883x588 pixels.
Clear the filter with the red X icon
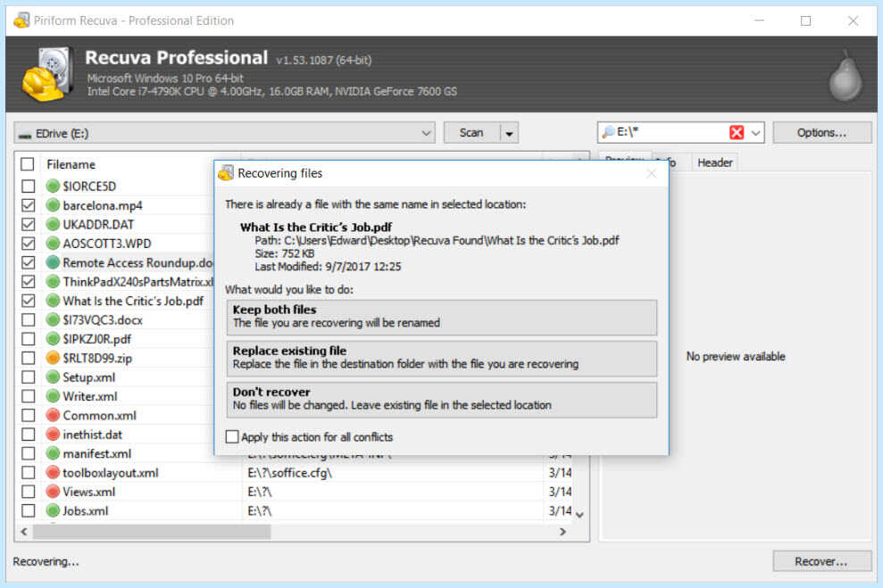click(737, 132)
